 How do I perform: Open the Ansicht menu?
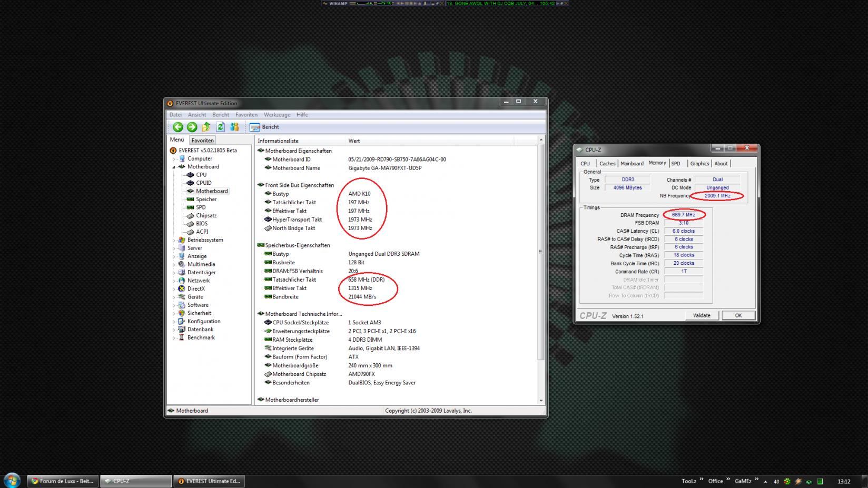197,115
